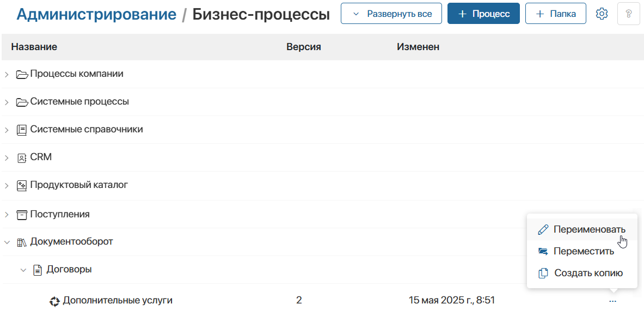Collapse the Договоры subsection chevron
The image size is (644, 316).
click(23, 270)
